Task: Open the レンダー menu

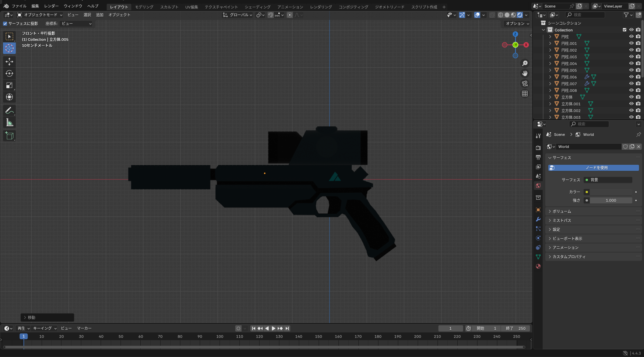Action: point(51,6)
